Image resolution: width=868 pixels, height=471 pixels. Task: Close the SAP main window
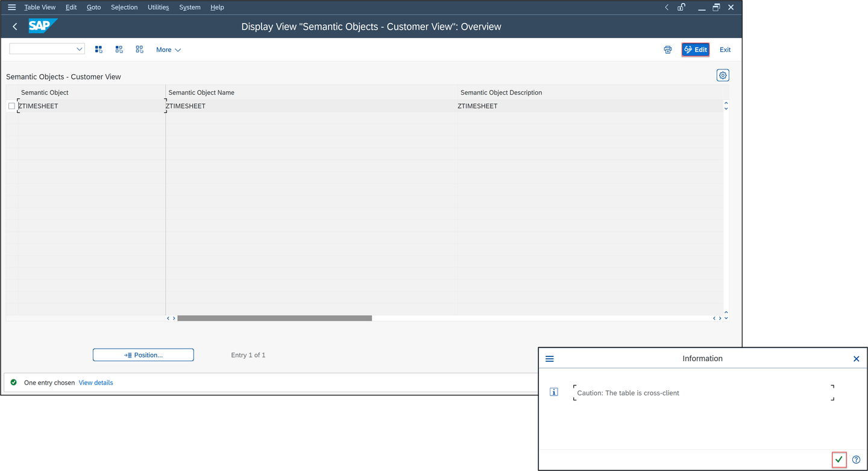coord(731,7)
